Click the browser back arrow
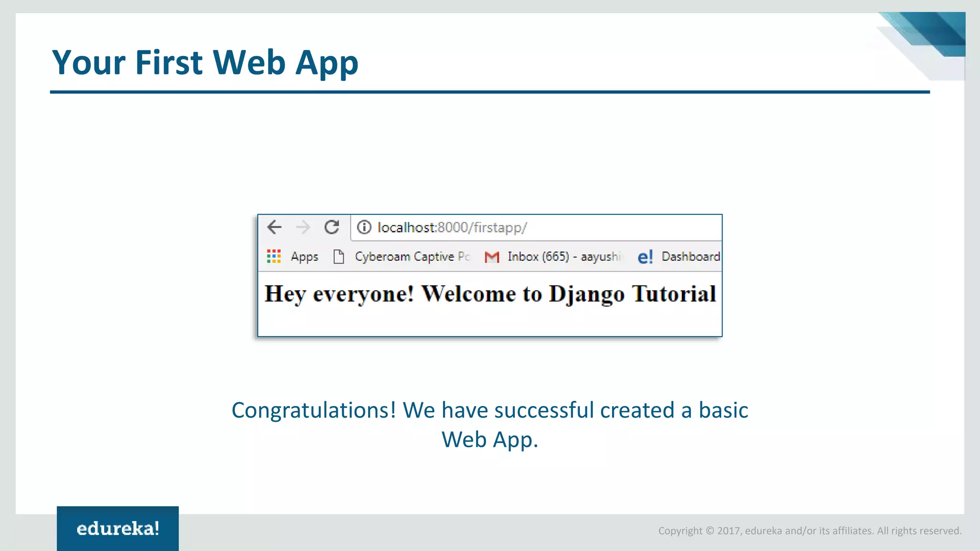 274,227
